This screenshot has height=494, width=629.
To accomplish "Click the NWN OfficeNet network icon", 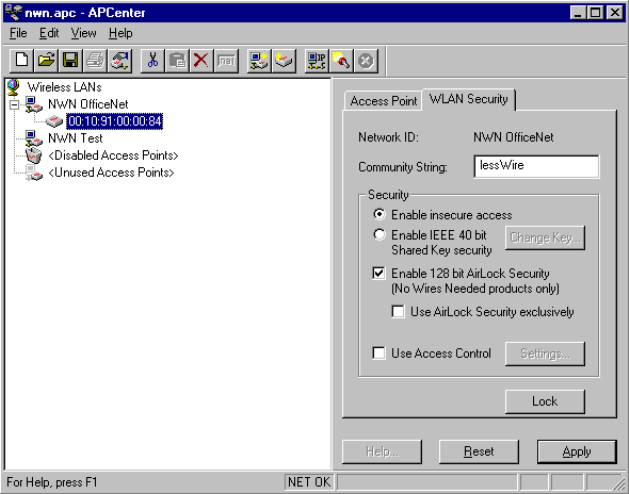I will click(34, 104).
